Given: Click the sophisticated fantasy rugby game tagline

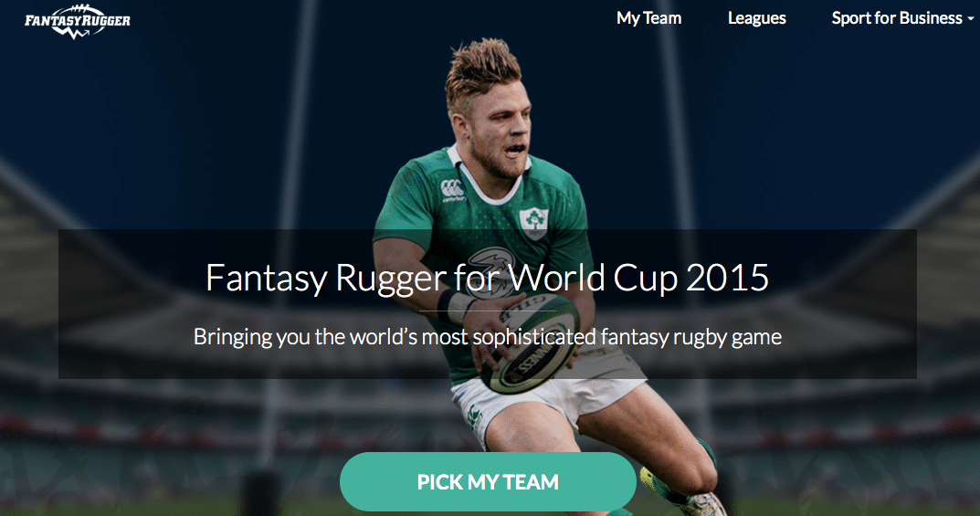Looking at the screenshot, I should (x=488, y=337).
